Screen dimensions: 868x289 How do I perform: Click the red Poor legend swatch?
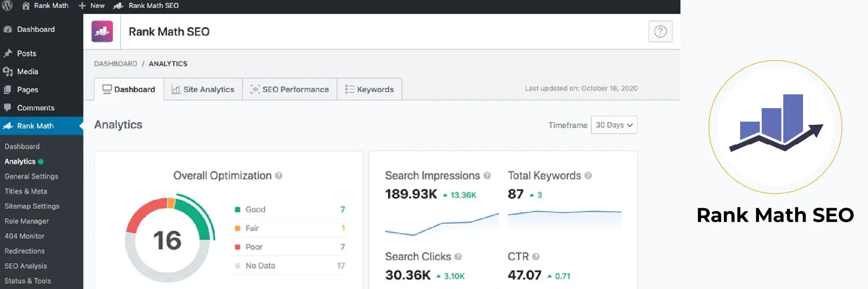point(238,247)
